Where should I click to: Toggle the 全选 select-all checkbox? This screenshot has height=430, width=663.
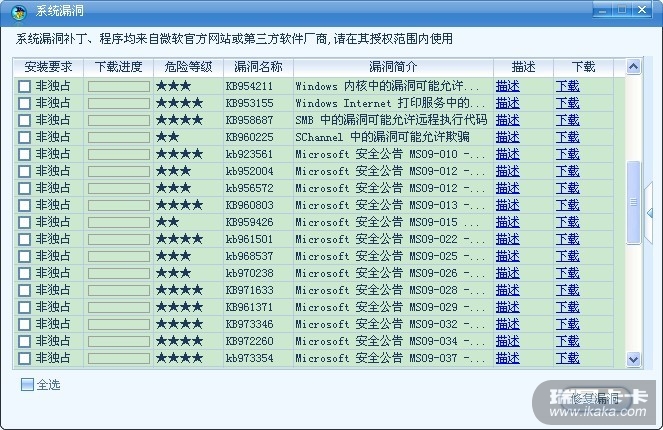[27, 384]
